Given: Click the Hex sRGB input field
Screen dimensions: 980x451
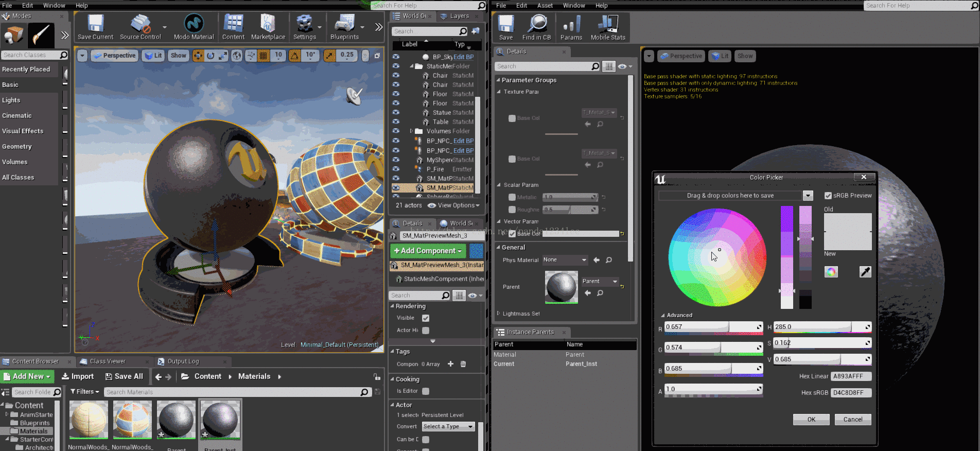Looking at the screenshot, I should [851, 392].
